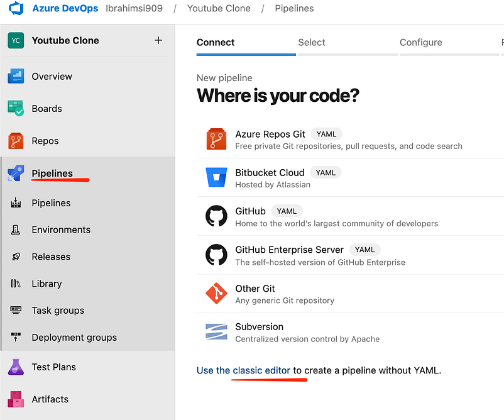Click the Azure DevOps logo icon
This screenshot has height=420, width=504.
click(16, 8)
